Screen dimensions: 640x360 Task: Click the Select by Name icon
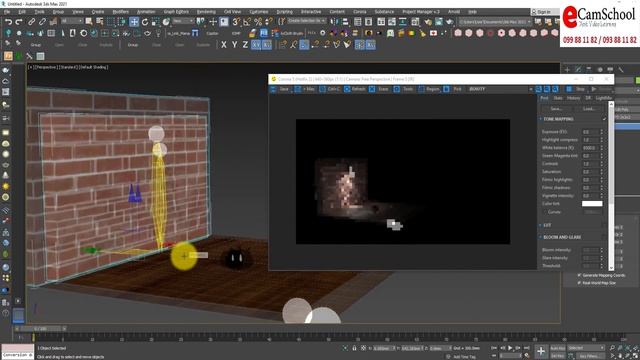[100, 22]
